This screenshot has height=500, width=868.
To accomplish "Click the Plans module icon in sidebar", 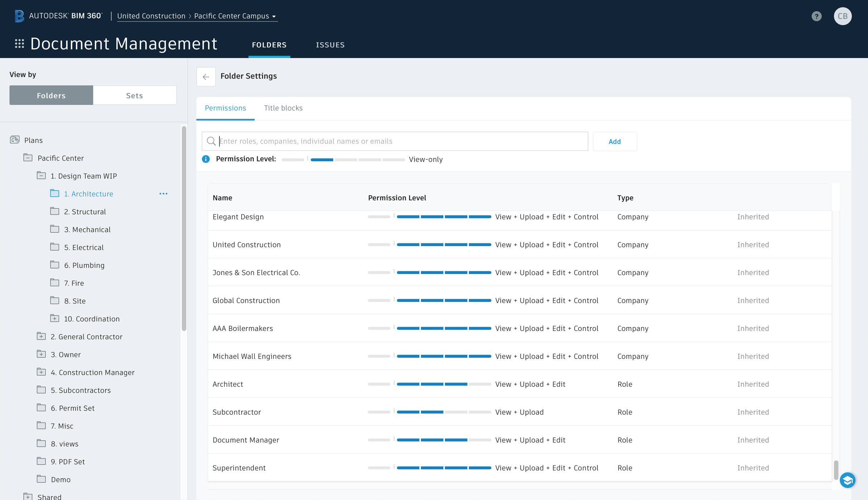I will [x=15, y=140].
